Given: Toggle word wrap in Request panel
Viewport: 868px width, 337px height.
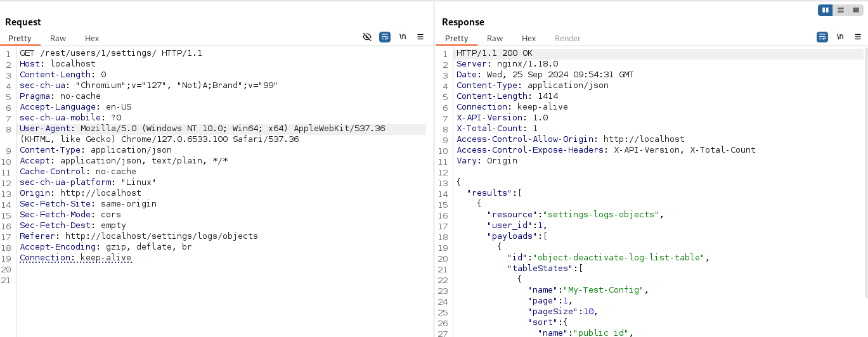Looking at the screenshot, I should point(385,37).
